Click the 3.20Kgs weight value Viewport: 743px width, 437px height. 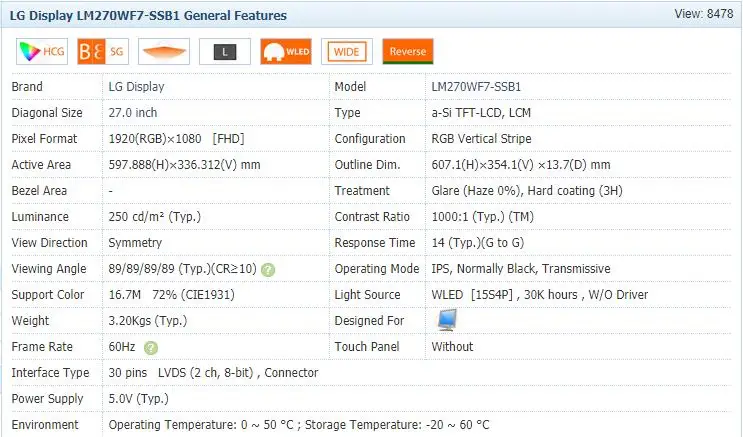(x=148, y=321)
